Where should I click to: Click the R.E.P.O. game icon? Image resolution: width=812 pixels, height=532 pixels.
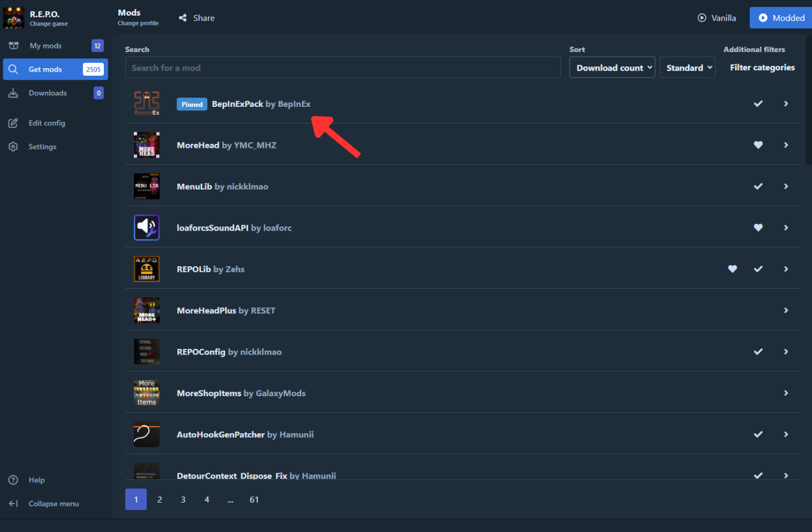click(x=14, y=17)
